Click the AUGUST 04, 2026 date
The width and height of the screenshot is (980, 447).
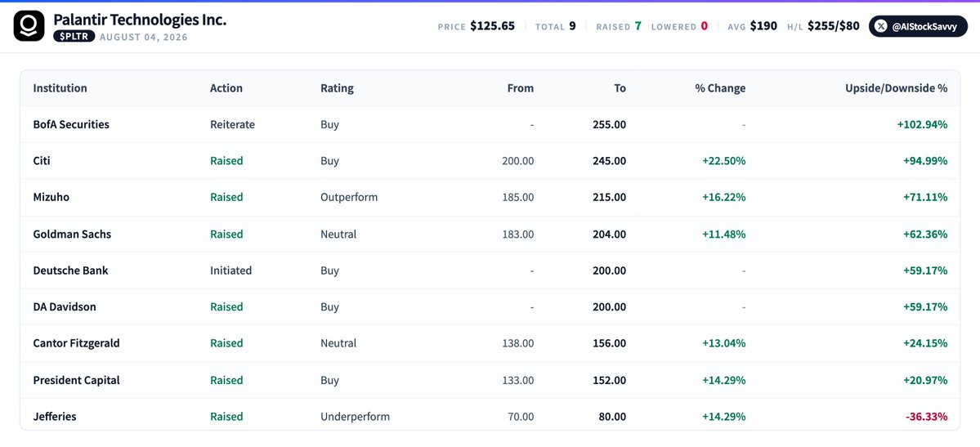143,37
